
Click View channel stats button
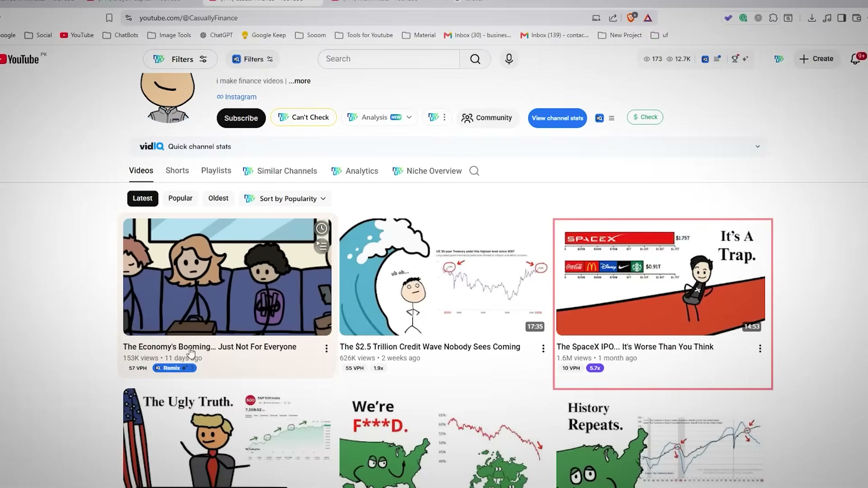[557, 118]
